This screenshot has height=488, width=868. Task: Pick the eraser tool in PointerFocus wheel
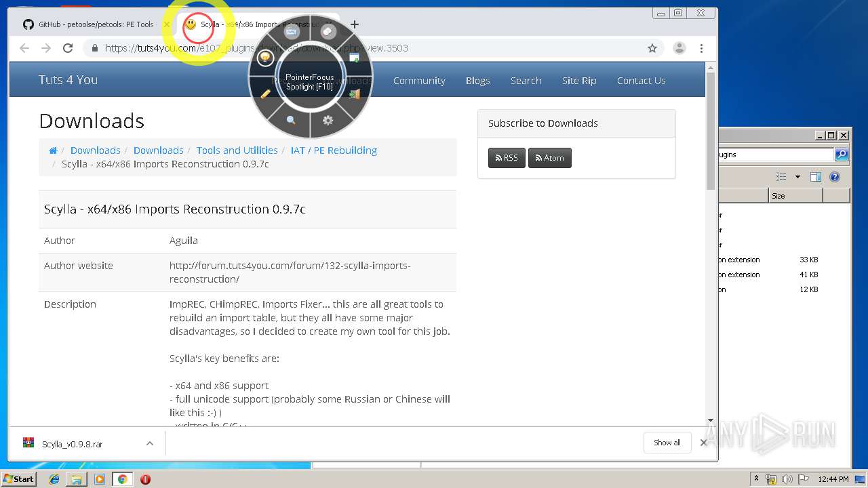[x=328, y=31]
